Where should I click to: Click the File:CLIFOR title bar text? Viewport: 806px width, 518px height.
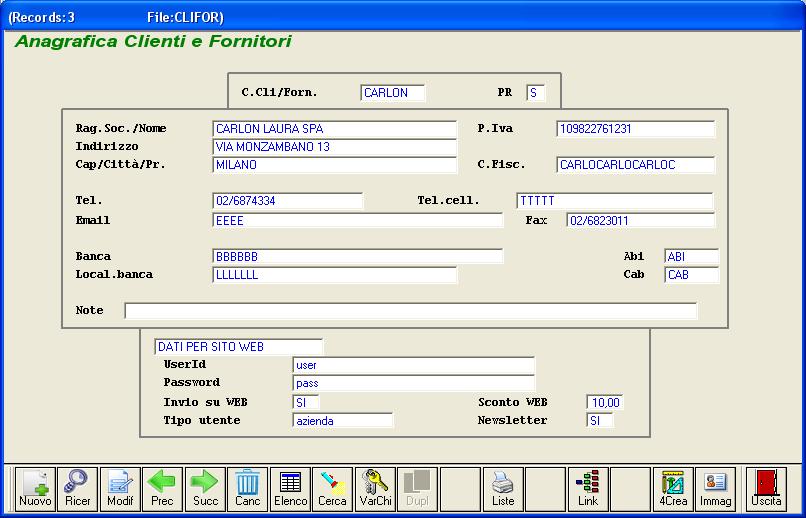[185, 17]
